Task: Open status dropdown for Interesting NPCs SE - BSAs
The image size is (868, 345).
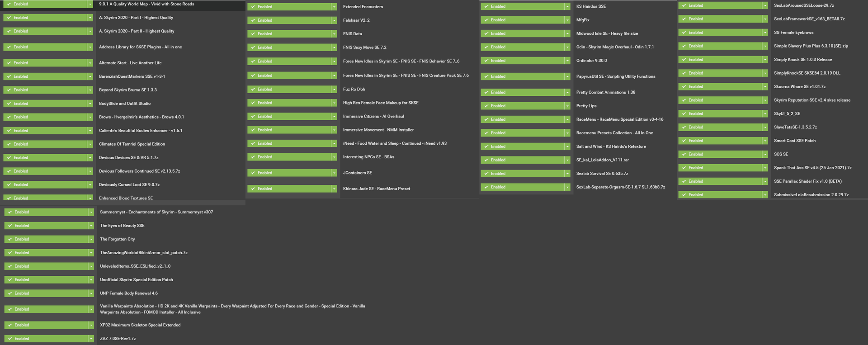Action: click(x=335, y=157)
